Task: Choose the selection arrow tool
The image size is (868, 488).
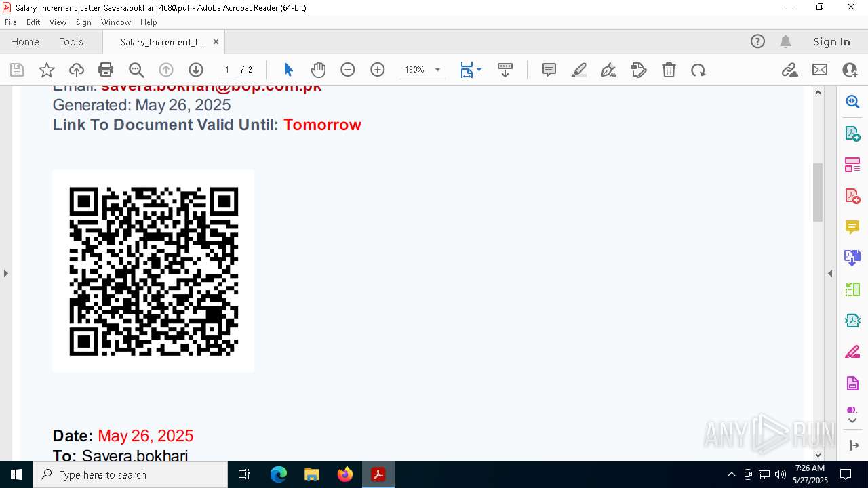Action: click(x=288, y=70)
